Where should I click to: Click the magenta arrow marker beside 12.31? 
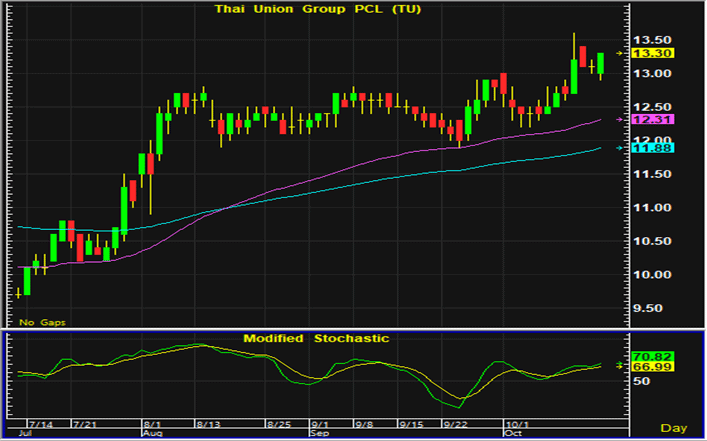pos(620,119)
